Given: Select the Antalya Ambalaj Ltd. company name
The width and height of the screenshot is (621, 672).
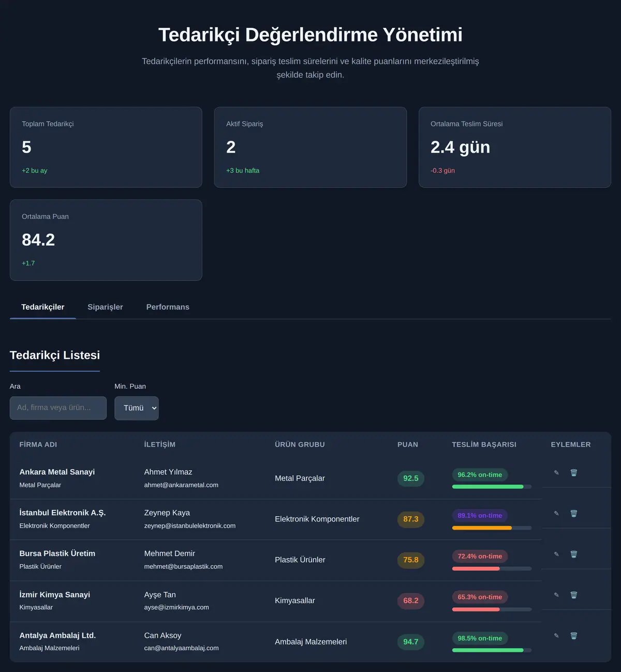Looking at the screenshot, I should [57, 635].
